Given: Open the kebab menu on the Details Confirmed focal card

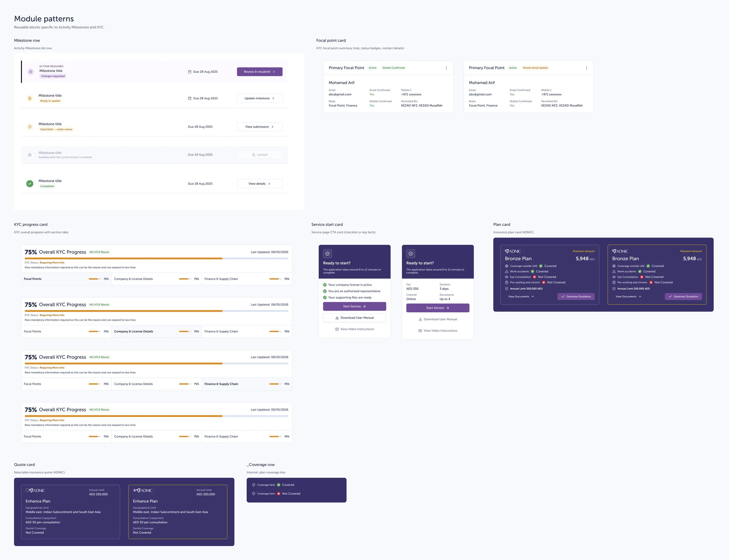Looking at the screenshot, I should pyautogui.click(x=446, y=68).
